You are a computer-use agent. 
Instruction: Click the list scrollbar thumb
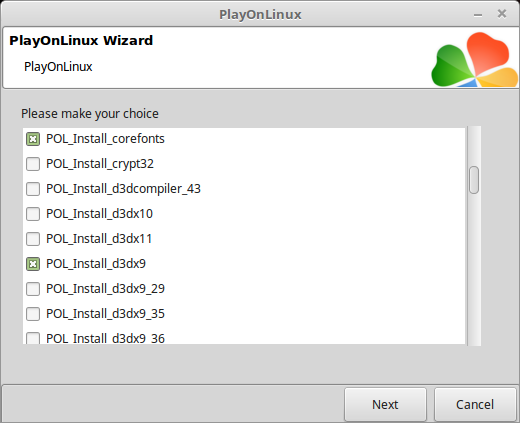(x=474, y=180)
